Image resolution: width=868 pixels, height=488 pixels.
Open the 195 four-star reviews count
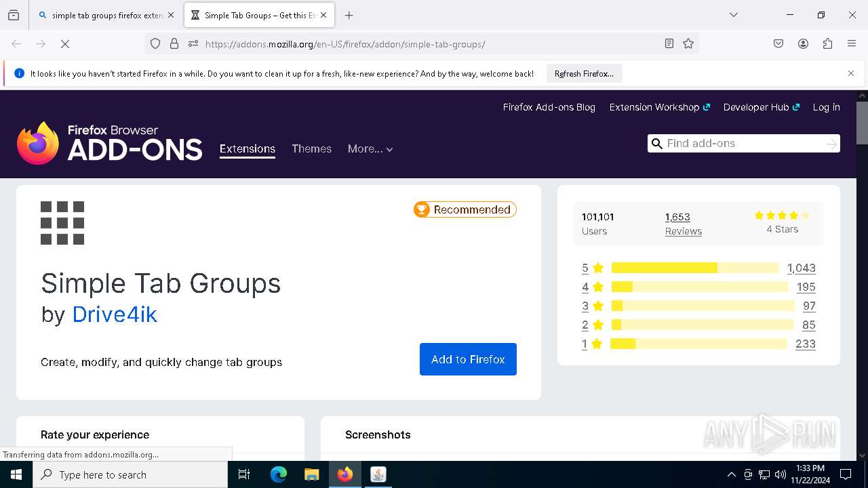806,287
